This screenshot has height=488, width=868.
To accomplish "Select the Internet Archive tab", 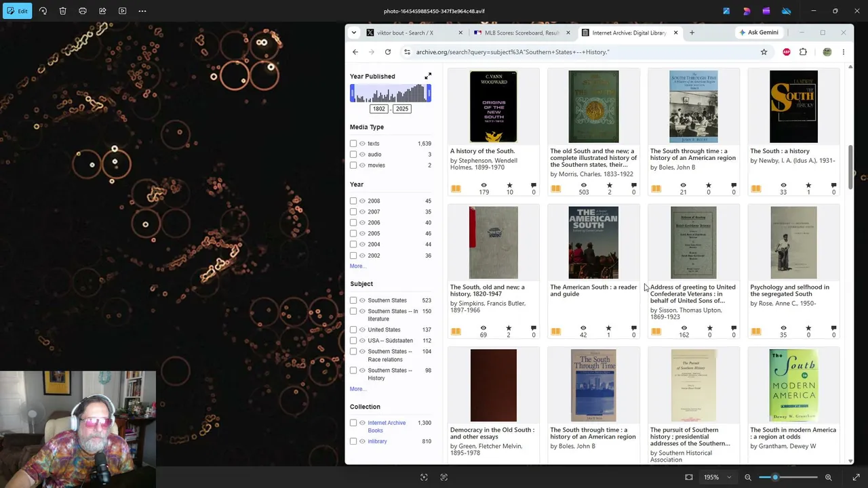I will (x=629, y=33).
